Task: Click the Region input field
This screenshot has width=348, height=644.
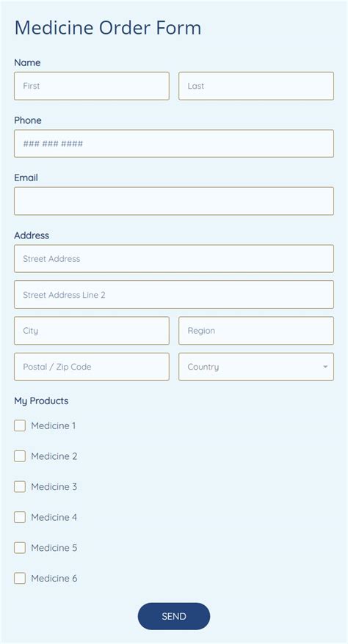Action: click(256, 331)
